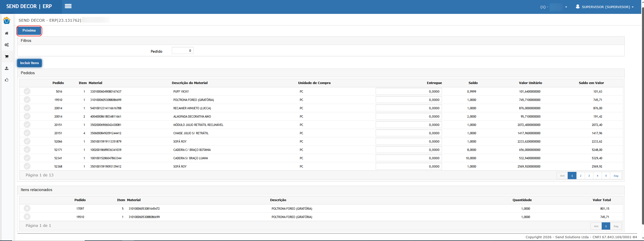Open the thumbs-up approval sidebar icon

7,80
